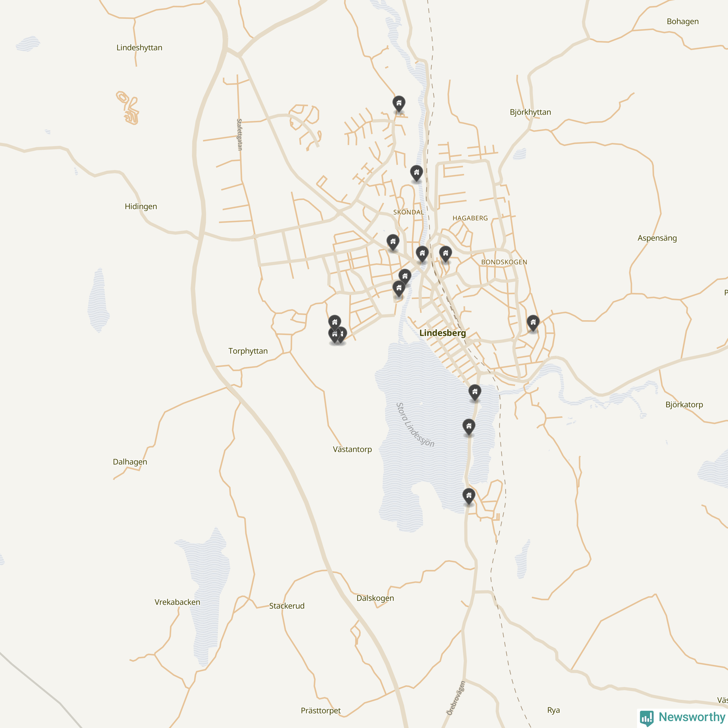Click the Björkhyttan place label

(x=530, y=112)
